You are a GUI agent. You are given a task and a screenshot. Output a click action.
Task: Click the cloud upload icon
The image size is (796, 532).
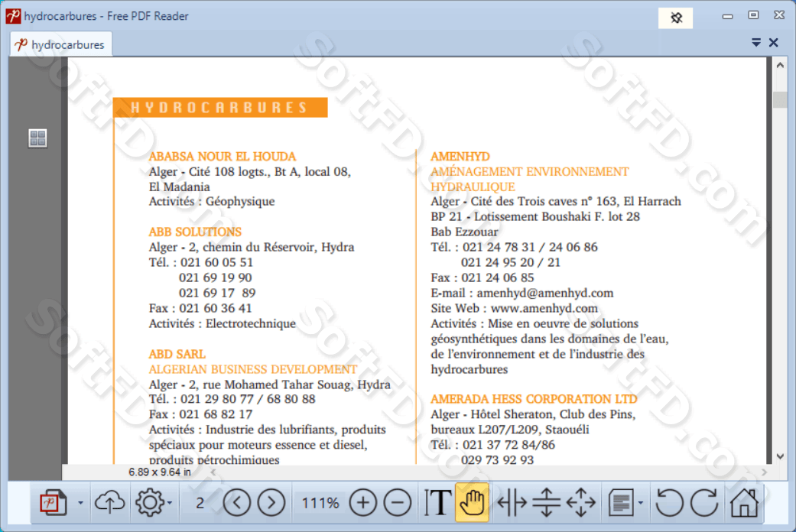pos(109,502)
